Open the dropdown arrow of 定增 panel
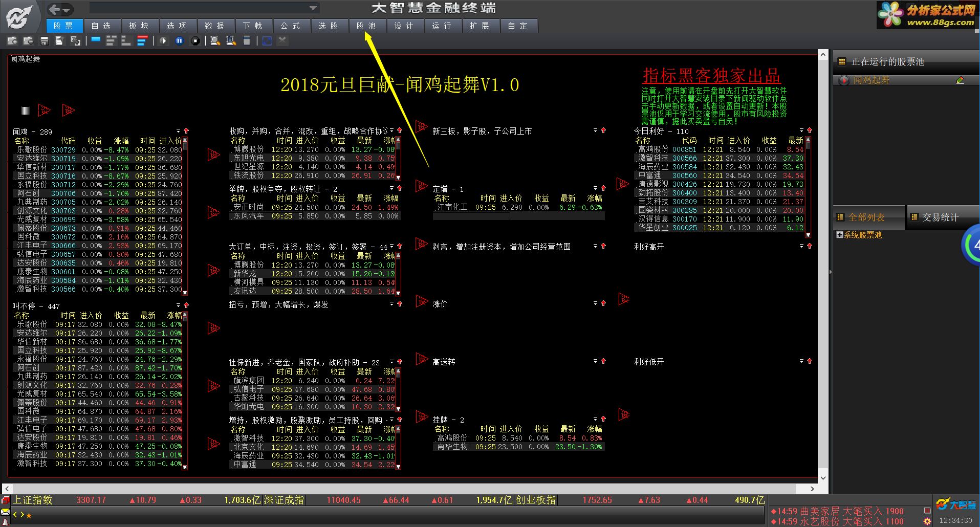The height and width of the screenshot is (527, 980). point(595,188)
